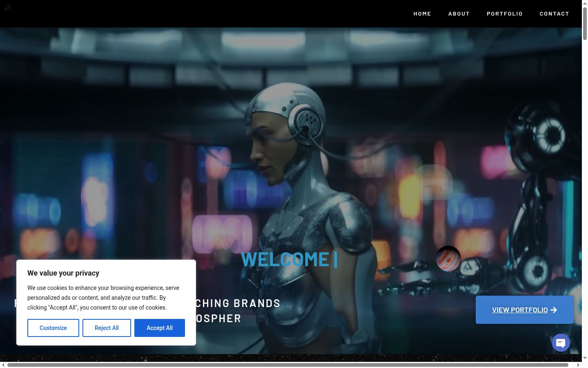Viewport: 588px width, 368px height.
Task: Click the 'We value your privacy' heading
Action: 63,273
